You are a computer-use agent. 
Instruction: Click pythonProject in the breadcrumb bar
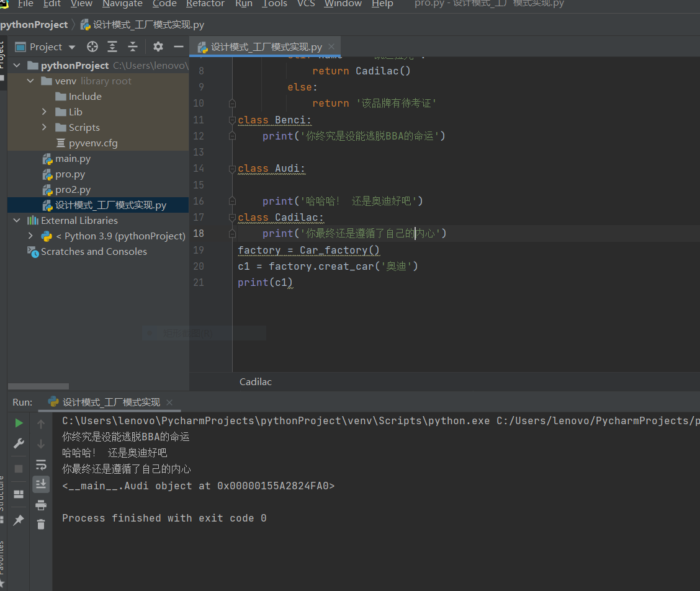34,25
